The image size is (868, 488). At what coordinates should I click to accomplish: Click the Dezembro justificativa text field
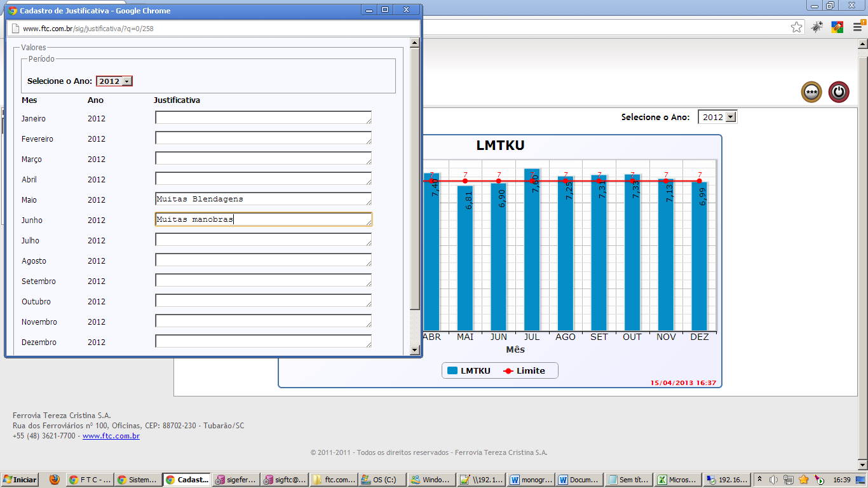tap(264, 341)
